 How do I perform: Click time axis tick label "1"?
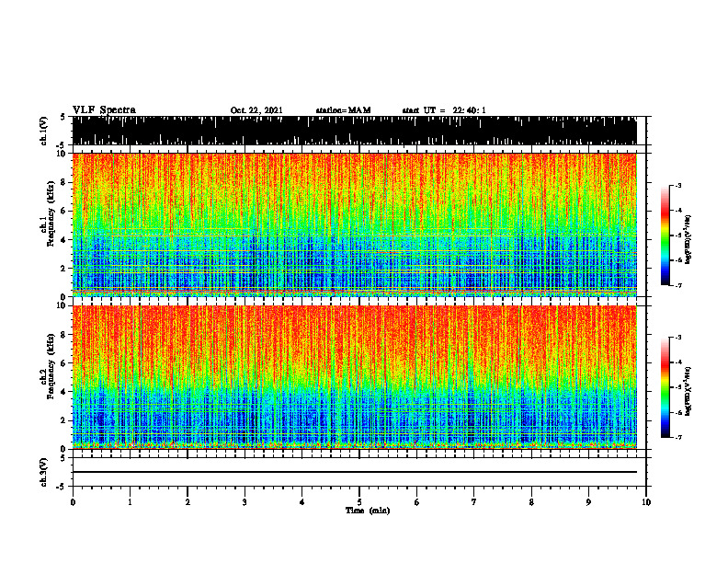pyautogui.click(x=130, y=502)
